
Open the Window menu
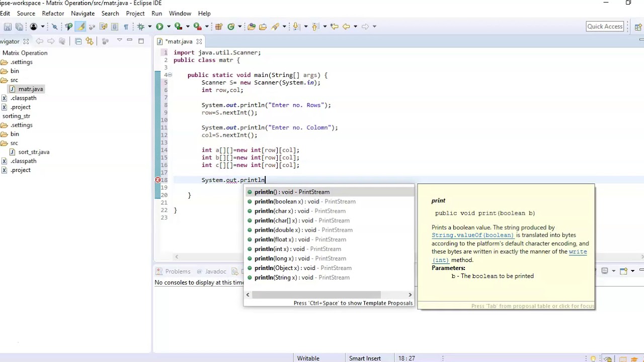(x=180, y=13)
